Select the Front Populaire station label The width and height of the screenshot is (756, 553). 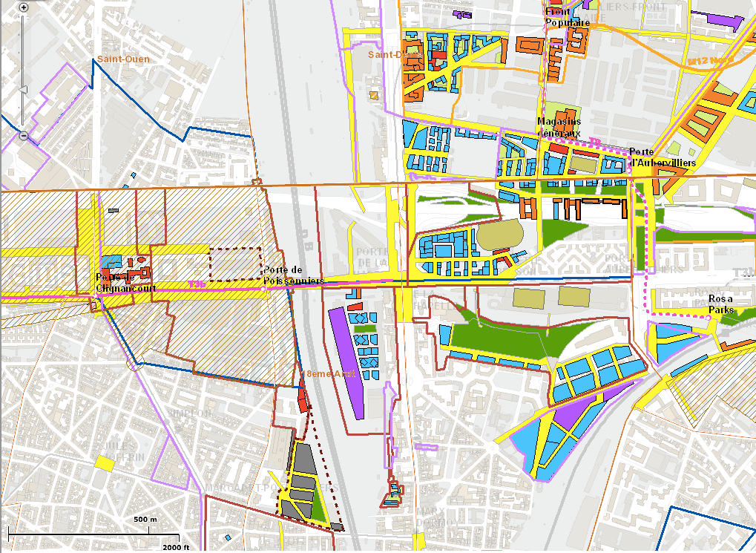(x=568, y=17)
